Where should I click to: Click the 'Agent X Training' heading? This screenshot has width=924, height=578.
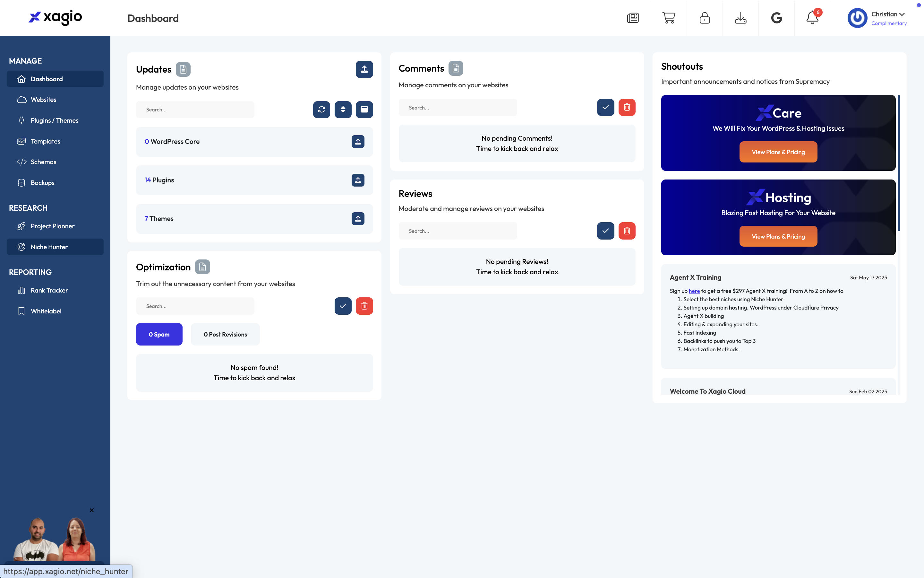(695, 277)
